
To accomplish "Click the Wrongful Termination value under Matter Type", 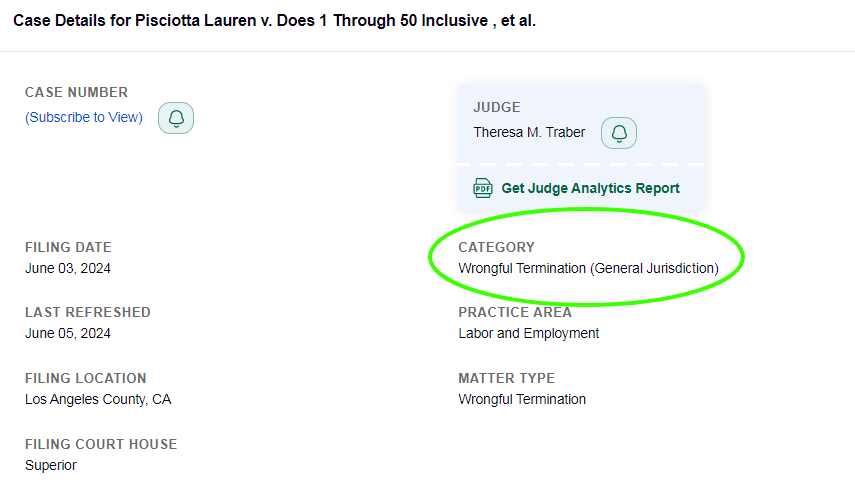I will [522, 399].
